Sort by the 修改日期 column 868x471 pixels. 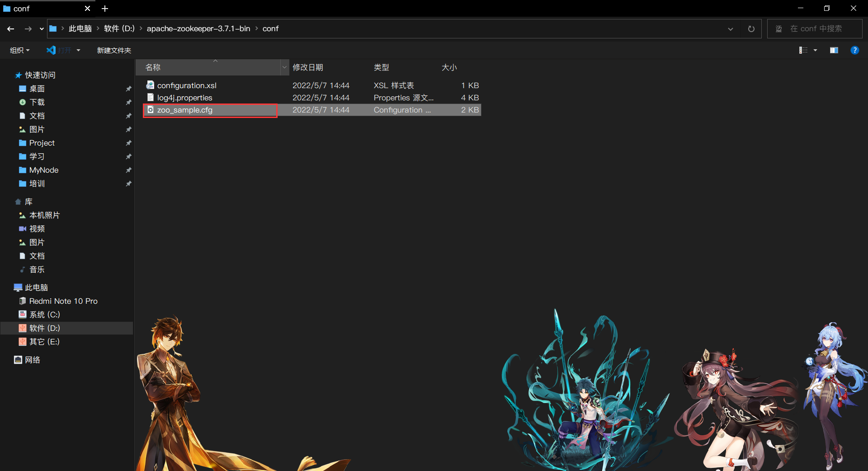tap(308, 67)
